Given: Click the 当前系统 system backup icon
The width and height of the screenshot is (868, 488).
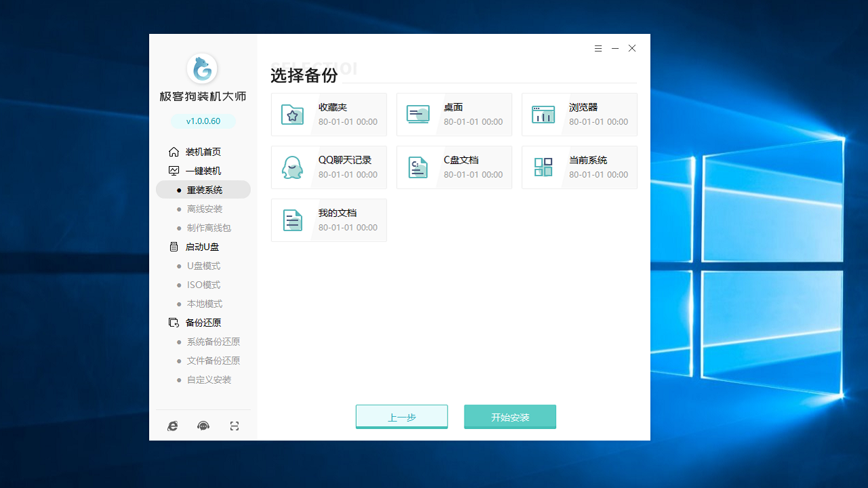Looking at the screenshot, I should click(x=542, y=167).
